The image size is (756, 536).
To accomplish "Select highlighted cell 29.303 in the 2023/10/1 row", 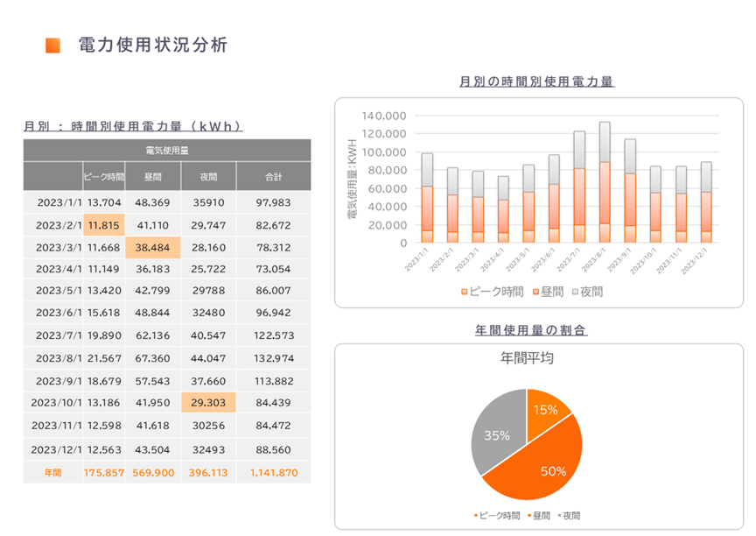I will 207,403.
